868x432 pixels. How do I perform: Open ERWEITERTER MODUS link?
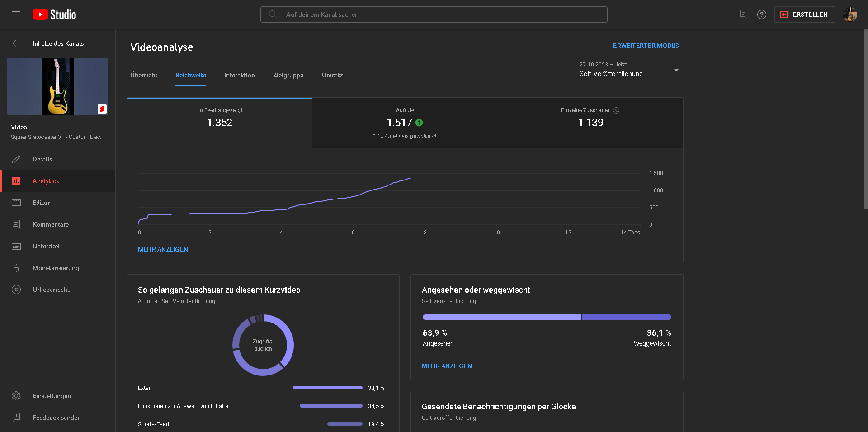coord(646,46)
